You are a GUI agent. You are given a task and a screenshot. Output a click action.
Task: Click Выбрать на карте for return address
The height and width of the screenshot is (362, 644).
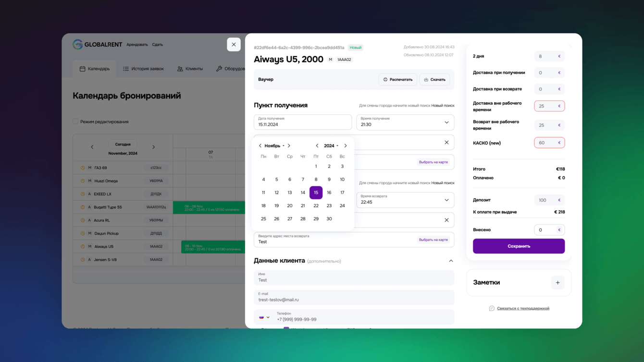click(x=433, y=240)
